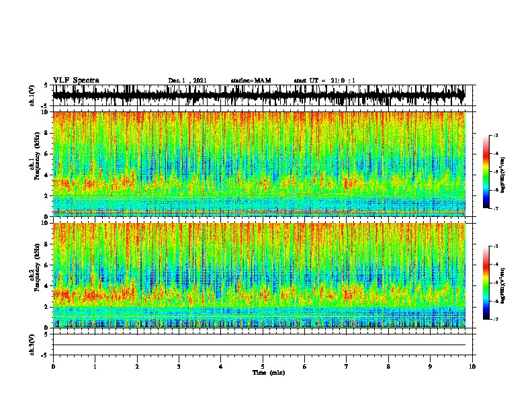The width and height of the screenshot is (532, 411).
Task: Click the log(PSD) label beside ch.1 color bar
Action: 503,175
